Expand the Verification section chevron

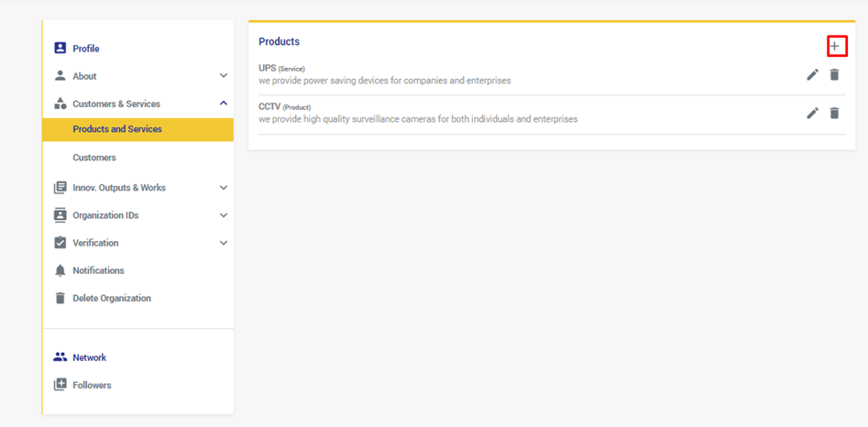pos(223,243)
